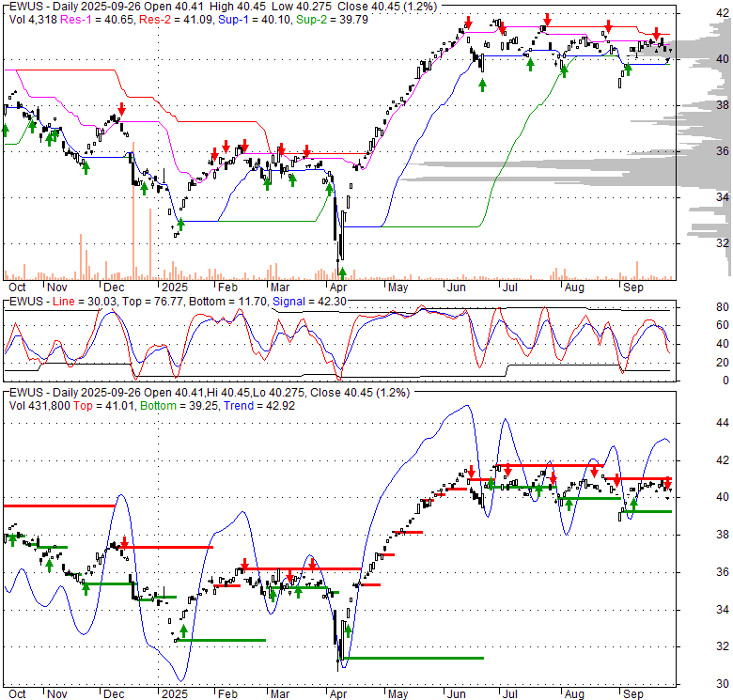This screenshot has width=733, height=700.
Task: Click the 38 price label on bottom chart axis
Action: pos(723,534)
